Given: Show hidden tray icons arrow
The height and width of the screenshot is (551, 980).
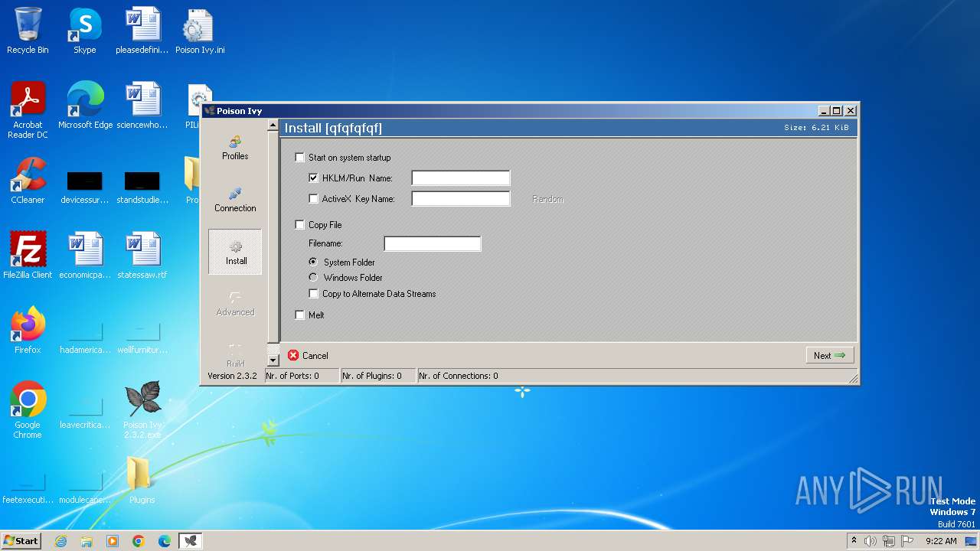Looking at the screenshot, I should pyautogui.click(x=854, y=540).
